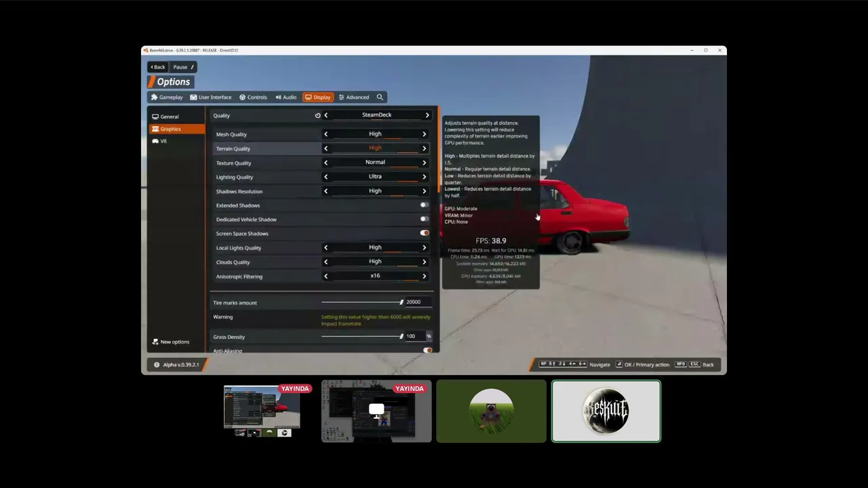Viewport: 868px width, 488px height.
Task: Switch to the Gameplay tab
Action: (x=167, y=97)
